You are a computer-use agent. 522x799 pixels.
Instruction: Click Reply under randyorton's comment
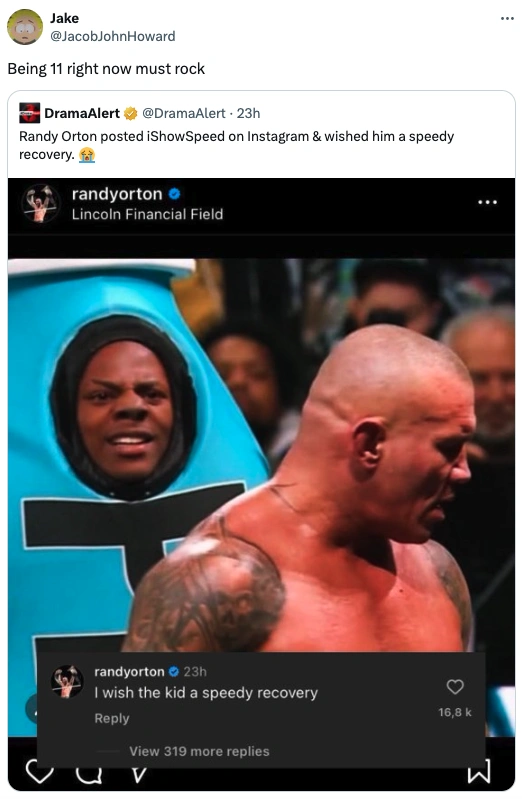point(112,718)
